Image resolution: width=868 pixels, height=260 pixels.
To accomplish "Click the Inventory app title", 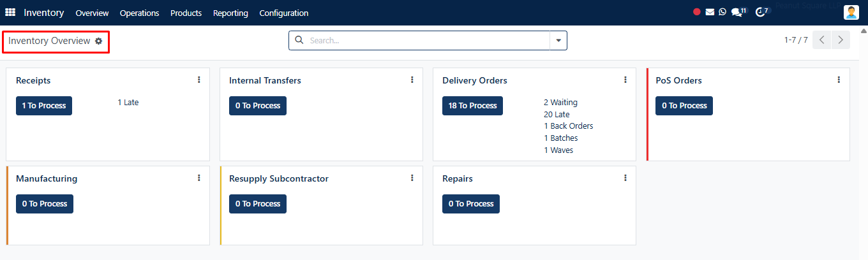I will [x=44, y=13].
